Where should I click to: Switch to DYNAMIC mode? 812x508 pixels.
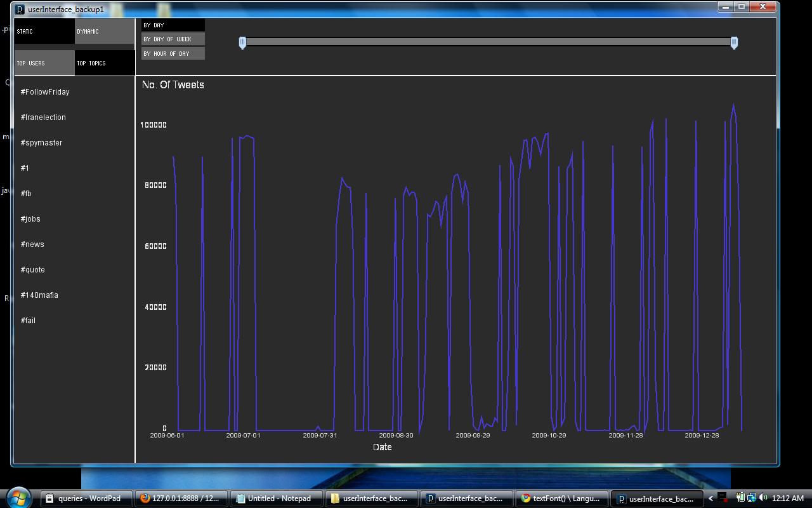(x=105, y=31)
